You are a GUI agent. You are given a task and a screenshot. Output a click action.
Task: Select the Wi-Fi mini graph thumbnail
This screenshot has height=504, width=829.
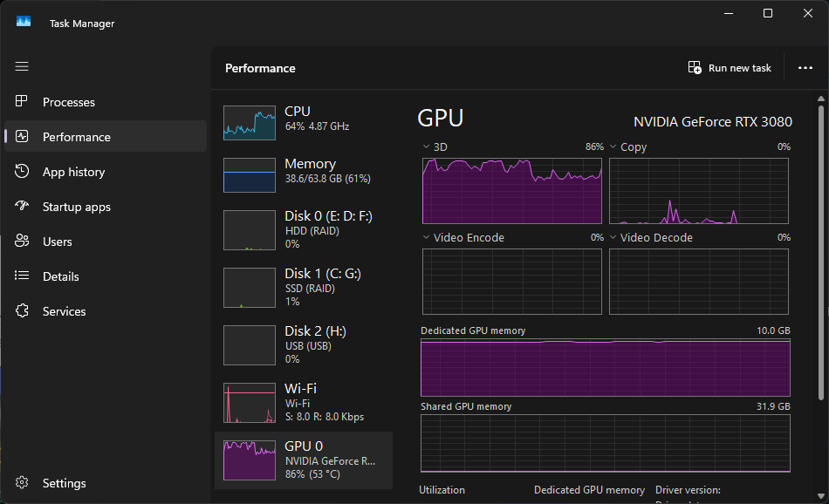(250, 403)
